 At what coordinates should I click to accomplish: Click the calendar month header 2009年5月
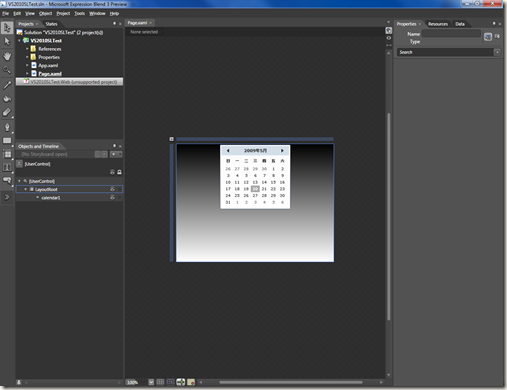click(255, 151)
